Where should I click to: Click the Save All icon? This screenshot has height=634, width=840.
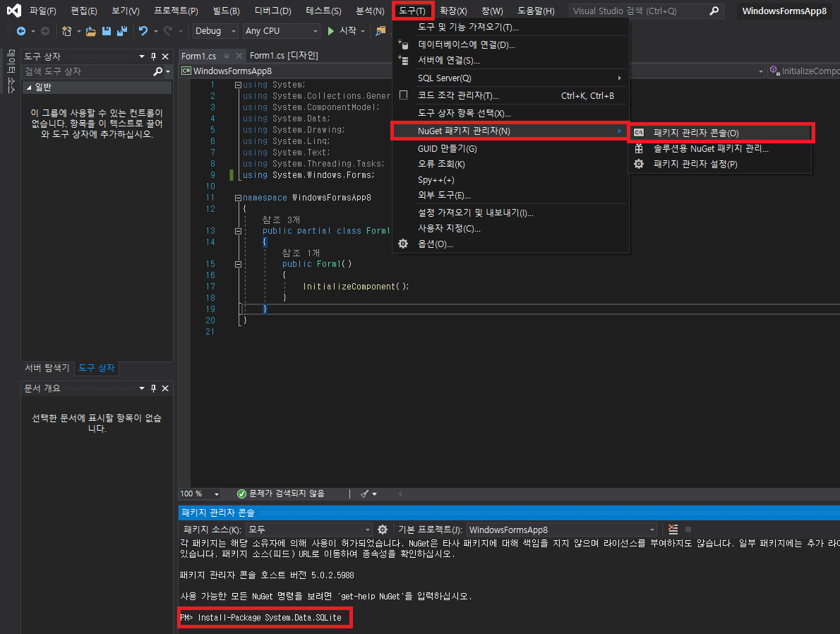pyautogui.click(x=122, y=31)
